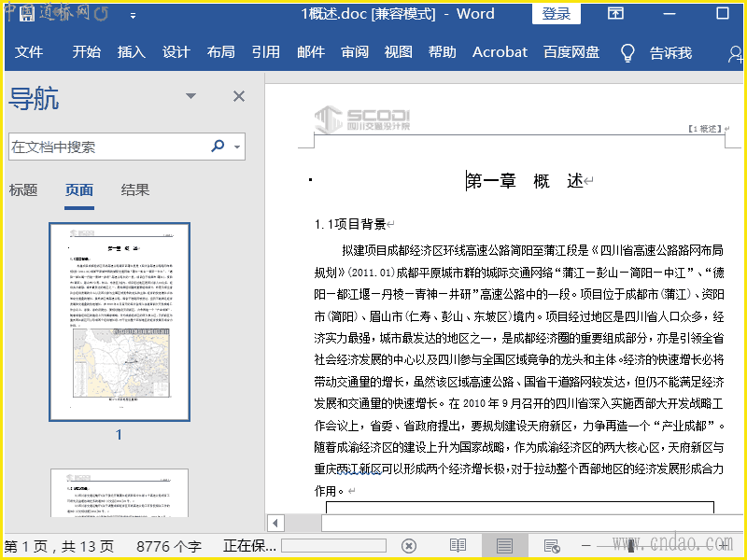Select the 标题 navigation tab
The width and height of the screenshot is (747, 560).
tap(22, 189)
